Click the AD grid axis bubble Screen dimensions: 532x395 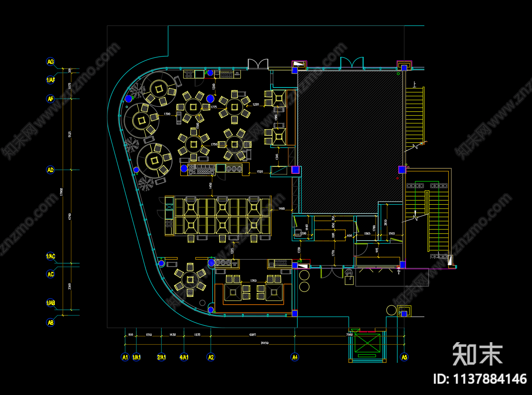[x=50, y=170]
